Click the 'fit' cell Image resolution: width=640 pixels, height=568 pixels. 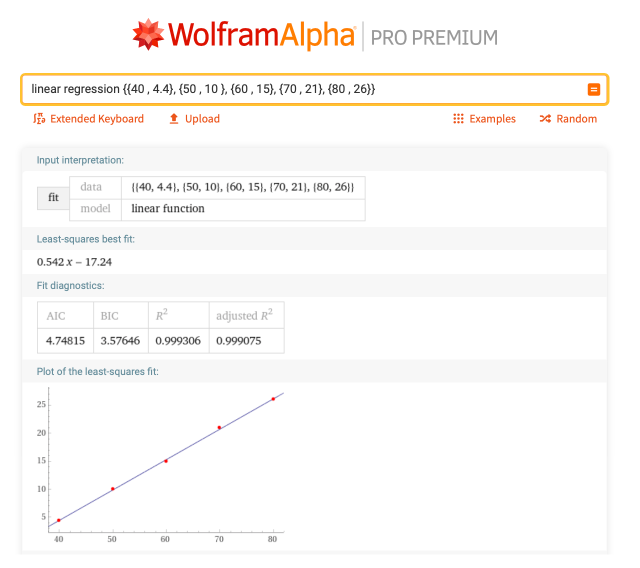coord(53,198)
